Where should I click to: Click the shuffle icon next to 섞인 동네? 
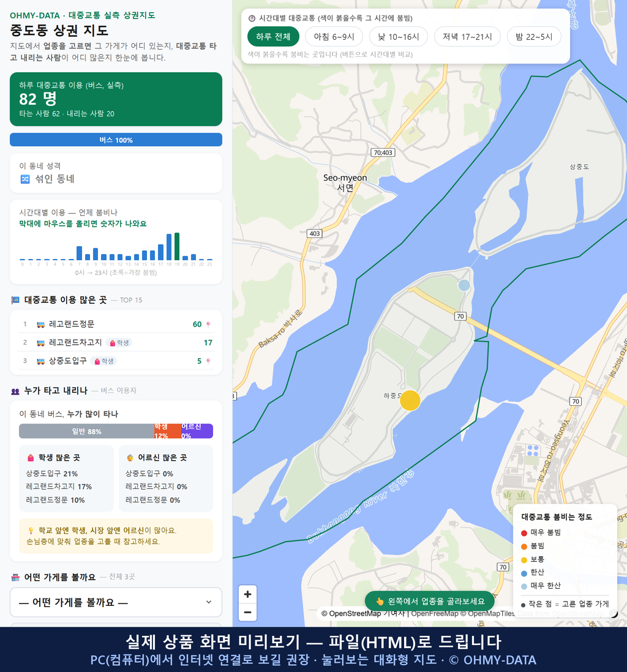coord(25,179)
